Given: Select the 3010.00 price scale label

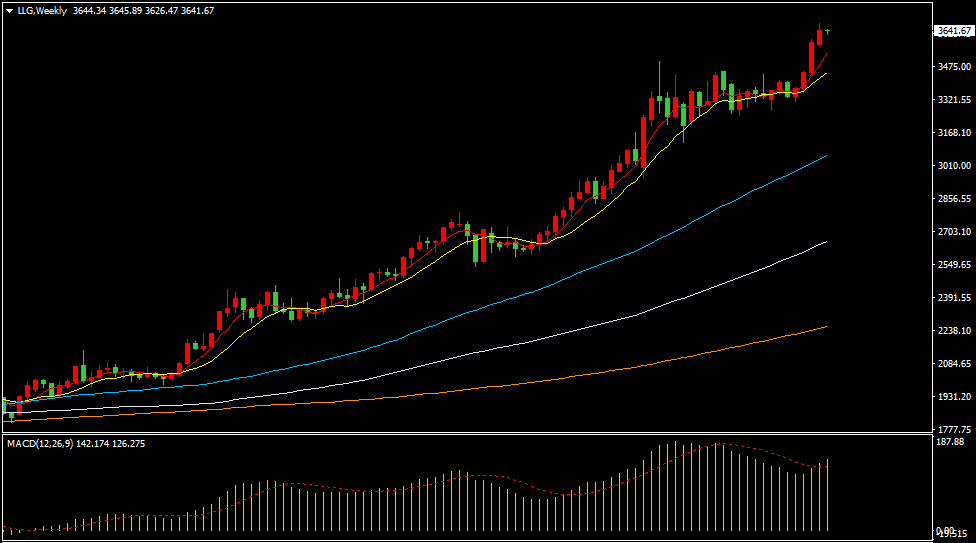Looking at the screenshot, I should coord(954,166).
